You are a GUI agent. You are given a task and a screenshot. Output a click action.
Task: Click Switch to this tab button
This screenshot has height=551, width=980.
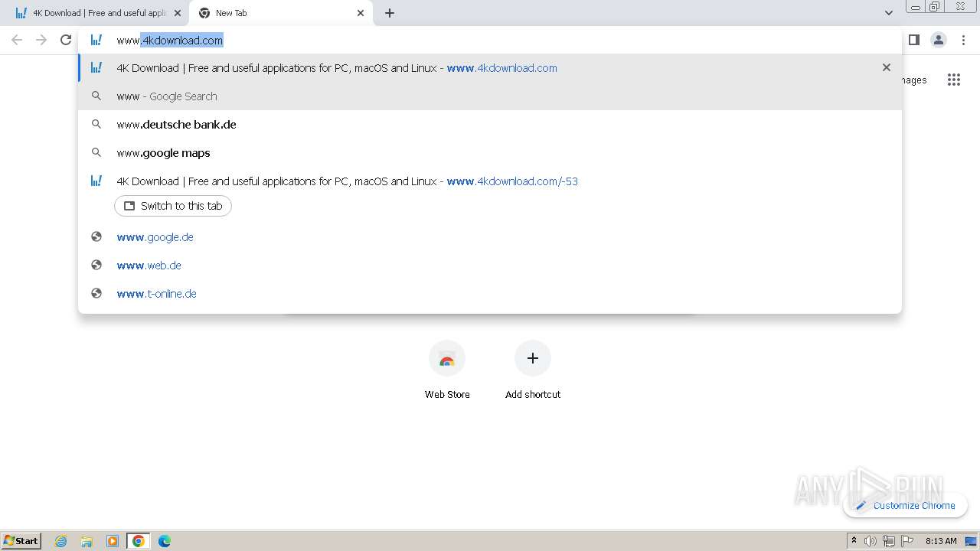173,206
